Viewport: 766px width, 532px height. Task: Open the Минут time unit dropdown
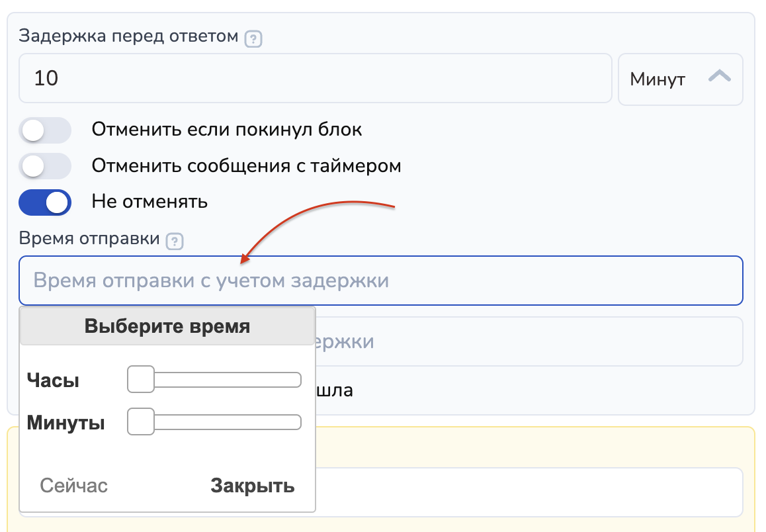click(x=679, y=79)
